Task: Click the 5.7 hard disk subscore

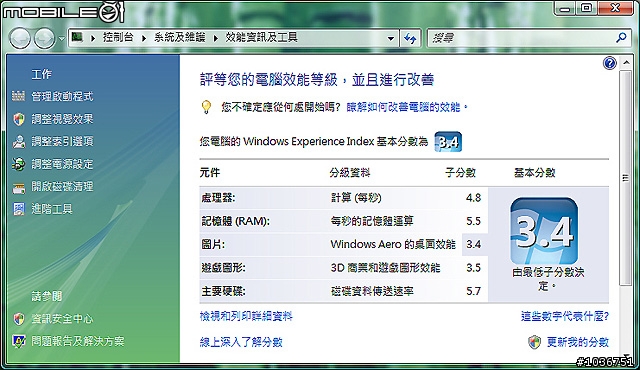Action: pyautogui.click(x=473, y=291)
